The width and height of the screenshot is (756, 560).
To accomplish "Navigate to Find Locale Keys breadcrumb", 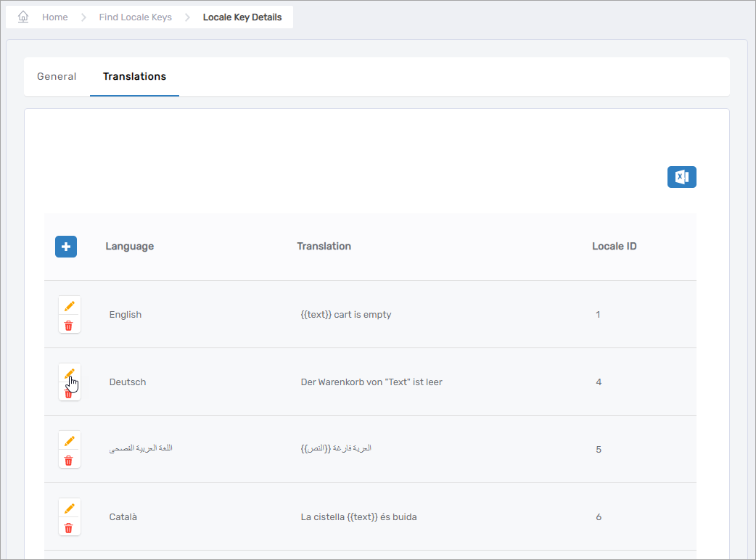I will (x=136, y=17).
